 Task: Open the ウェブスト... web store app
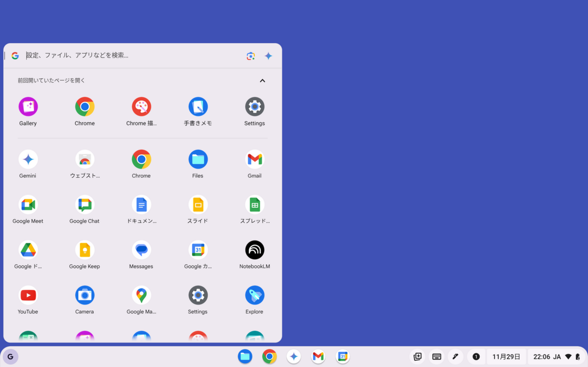pyautogui.click(x=85, y=159)
